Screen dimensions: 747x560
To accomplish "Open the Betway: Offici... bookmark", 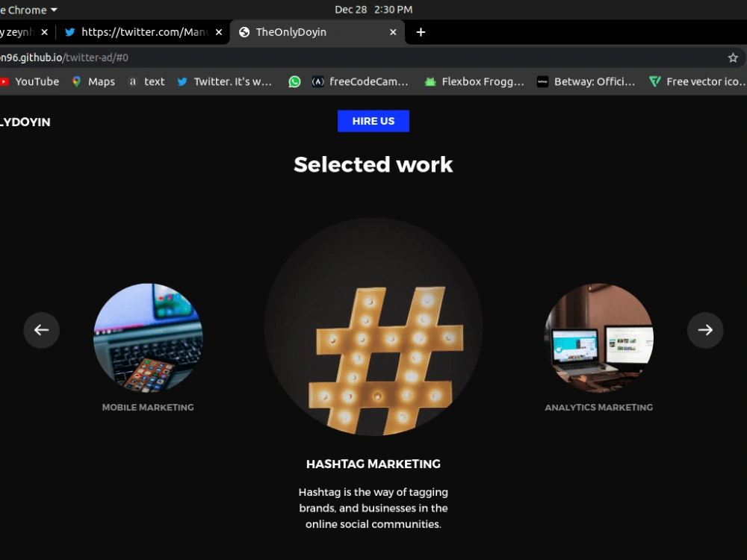I will 586,82.
